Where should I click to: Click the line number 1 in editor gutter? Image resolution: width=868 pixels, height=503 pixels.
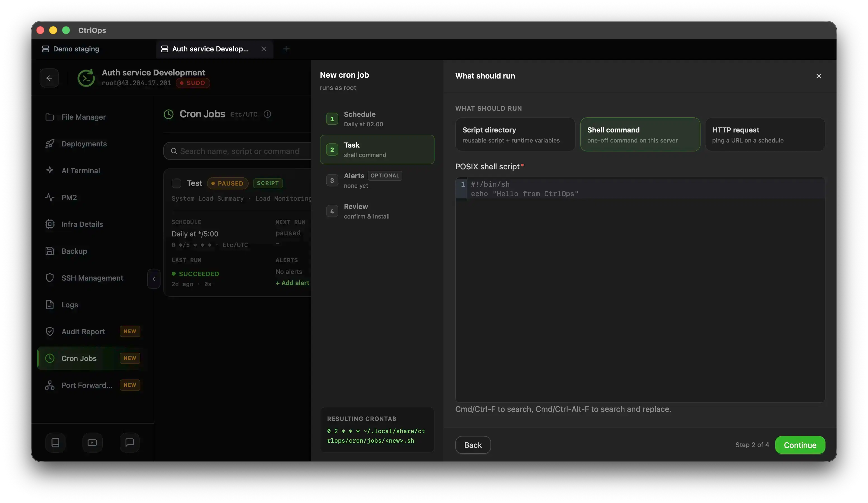click(463, 184)
